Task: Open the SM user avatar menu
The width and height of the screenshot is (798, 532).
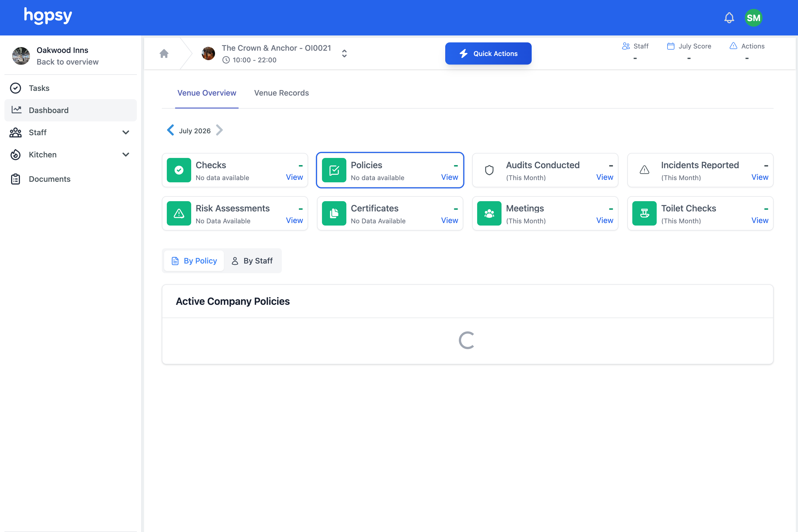Action: [x=754, y=18]
